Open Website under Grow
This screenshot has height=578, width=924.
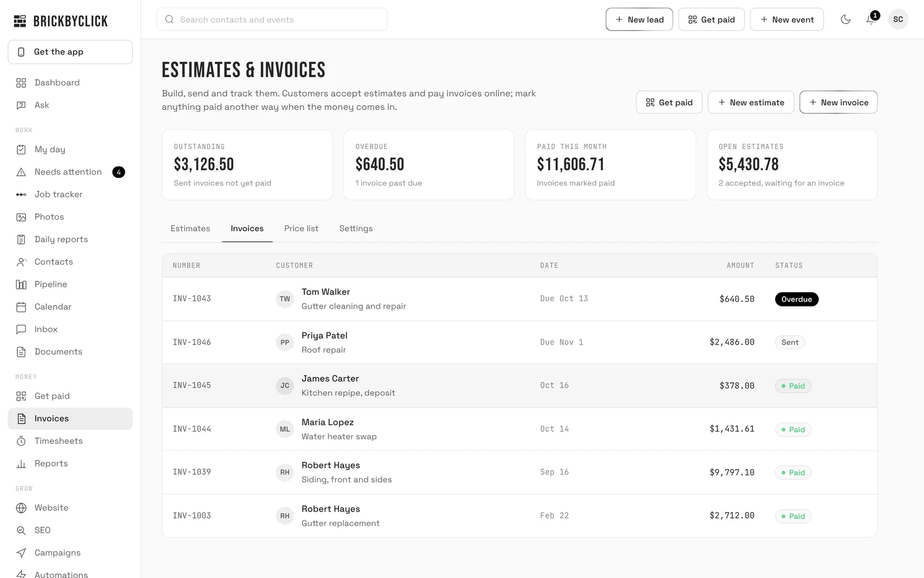point(70,508)
